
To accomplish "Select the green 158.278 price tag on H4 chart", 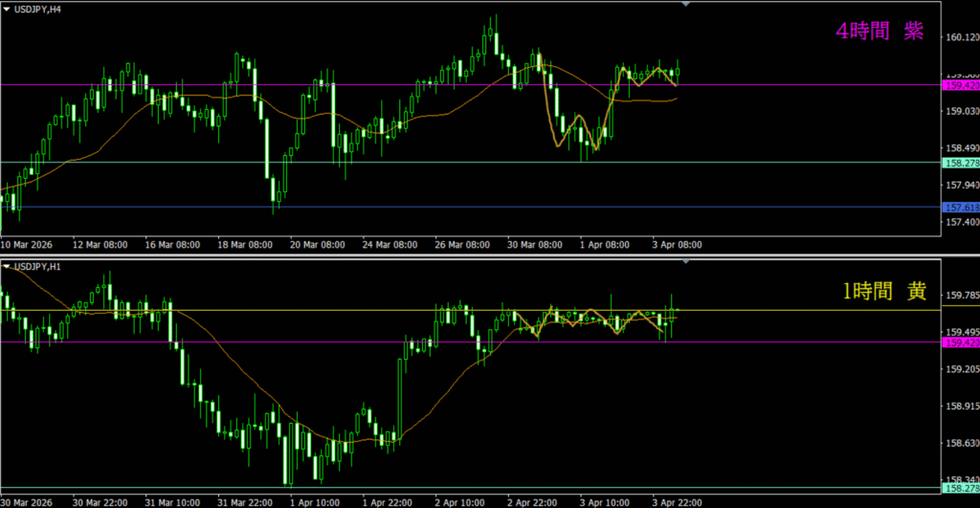I will pos(960,163).
